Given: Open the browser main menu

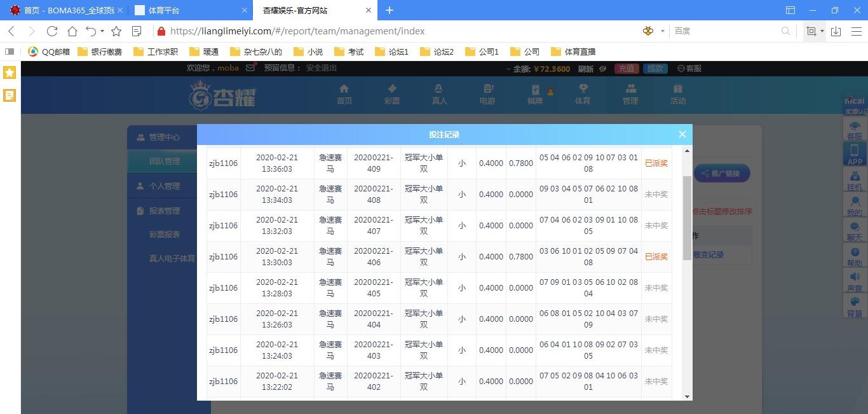Looking at the screenshot, I should click(857, 31).
